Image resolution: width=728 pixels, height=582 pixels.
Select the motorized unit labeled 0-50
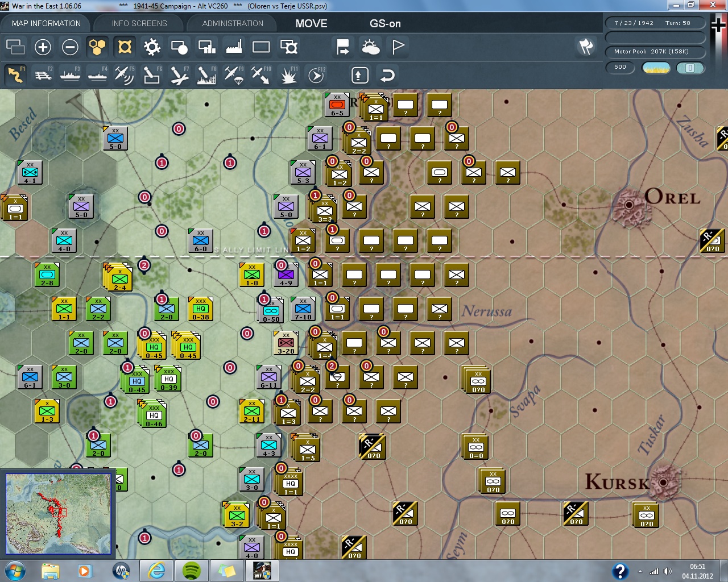[271, 310]
